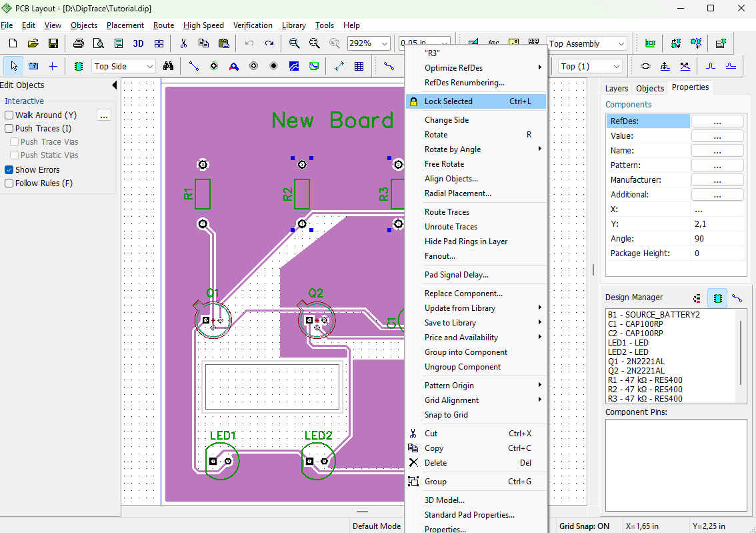The height and width of the screenshot is (533, 756).
Task: Choose Change Side in context menu
Action: coord(476,119)
